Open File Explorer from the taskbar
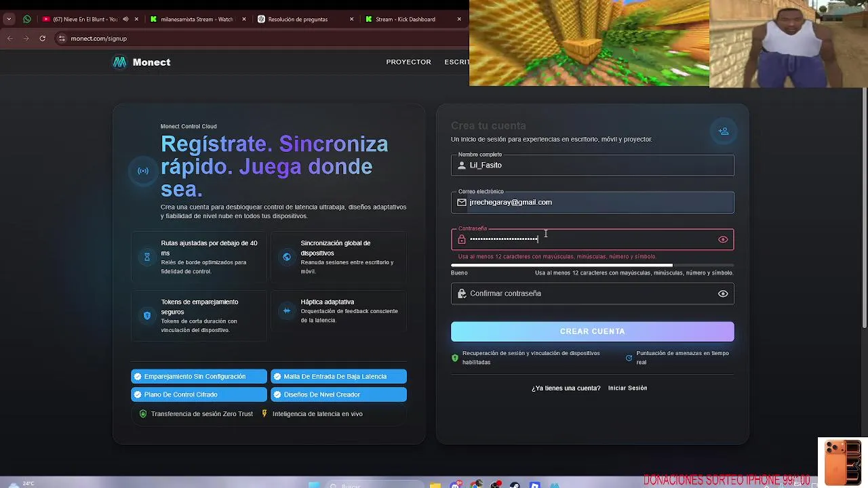868x488 pixels. tap(436, 485)
